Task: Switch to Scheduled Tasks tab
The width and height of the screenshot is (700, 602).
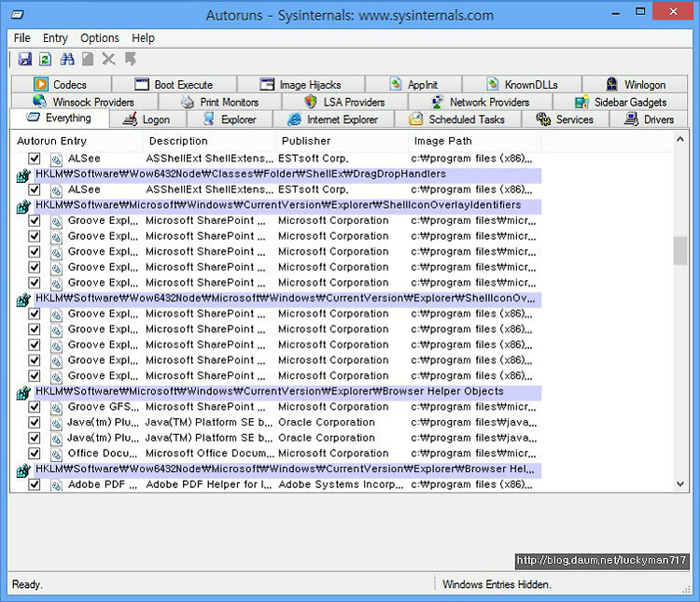Action: 457,119
